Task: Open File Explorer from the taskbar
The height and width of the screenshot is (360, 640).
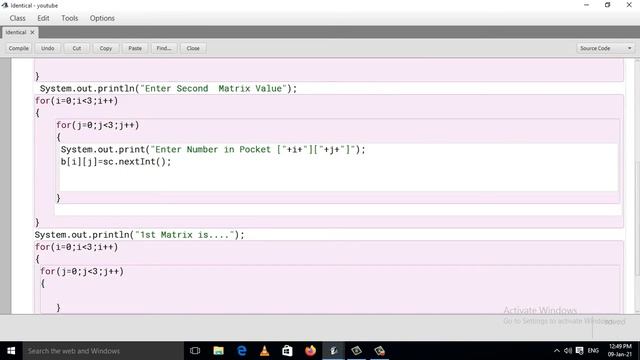Action: [x=218, y=351]
